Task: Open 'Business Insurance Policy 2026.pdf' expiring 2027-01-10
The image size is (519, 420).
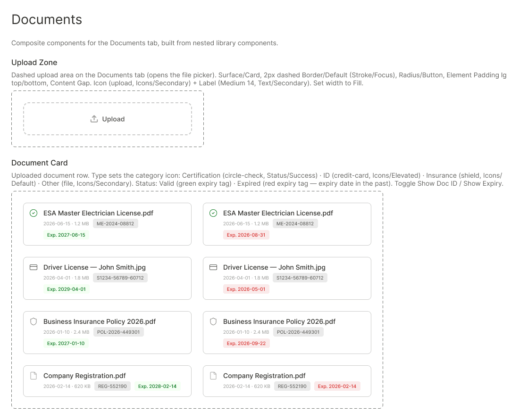Action: point(99,321)
